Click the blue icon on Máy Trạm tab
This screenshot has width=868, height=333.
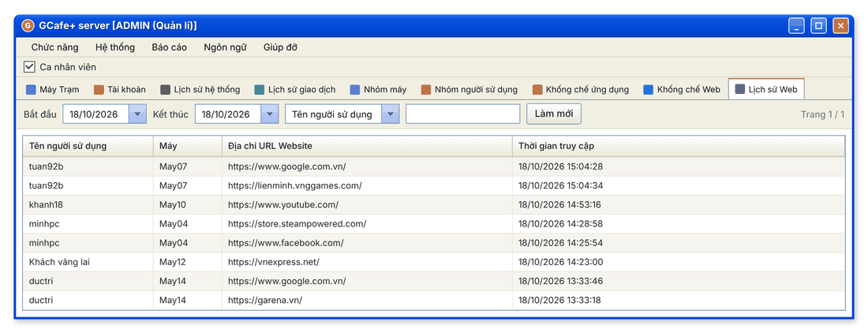click(31, 90)
